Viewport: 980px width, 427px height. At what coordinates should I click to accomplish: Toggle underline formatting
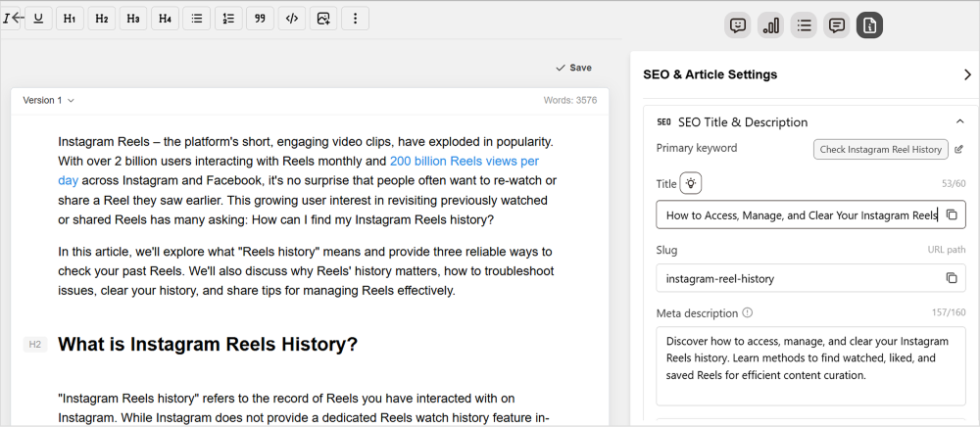(39, 18)
